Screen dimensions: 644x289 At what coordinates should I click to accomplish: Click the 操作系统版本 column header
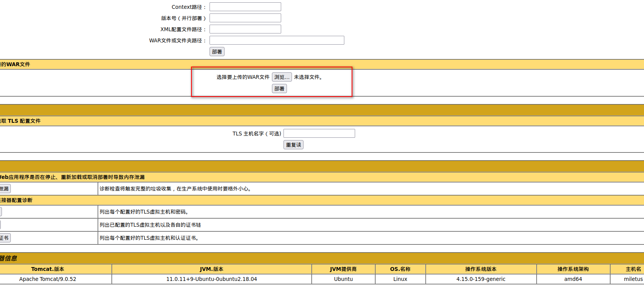[x=481, y=269]
